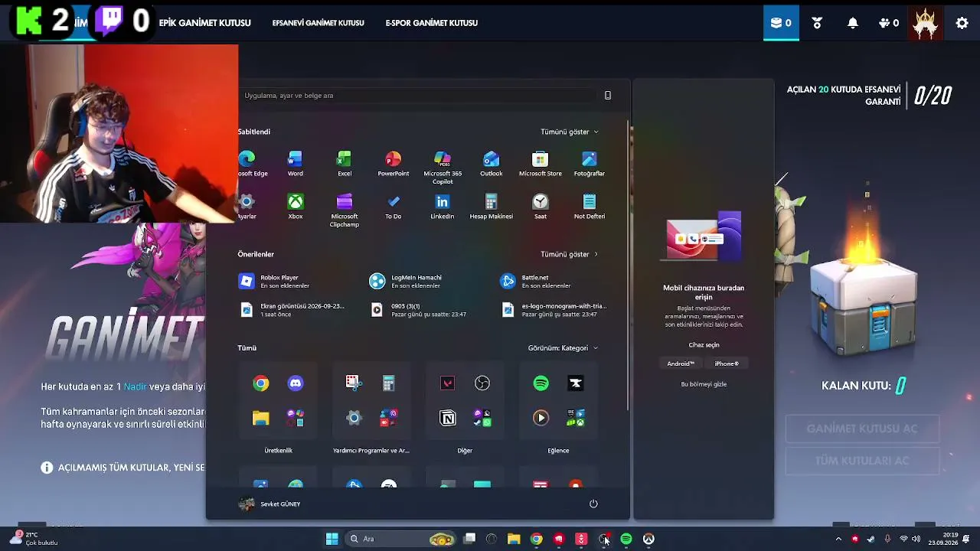The image size is (980, 551).
Task: Open Overwatch settings gear icon
Action: [962, 23]
